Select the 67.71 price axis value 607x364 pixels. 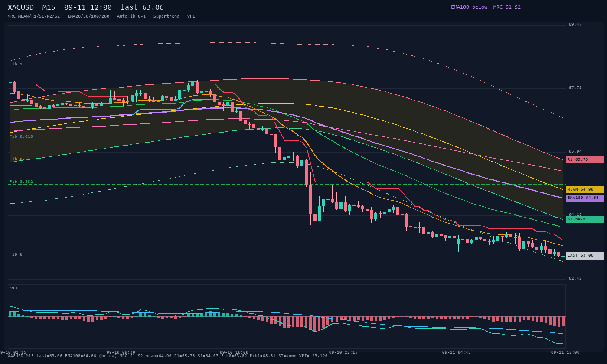point(575,88)
